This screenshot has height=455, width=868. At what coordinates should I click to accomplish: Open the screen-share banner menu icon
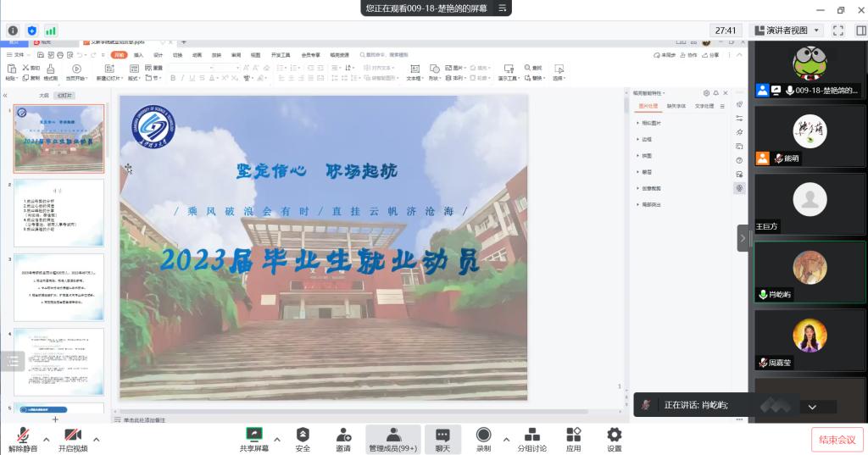tap(502, 8)
